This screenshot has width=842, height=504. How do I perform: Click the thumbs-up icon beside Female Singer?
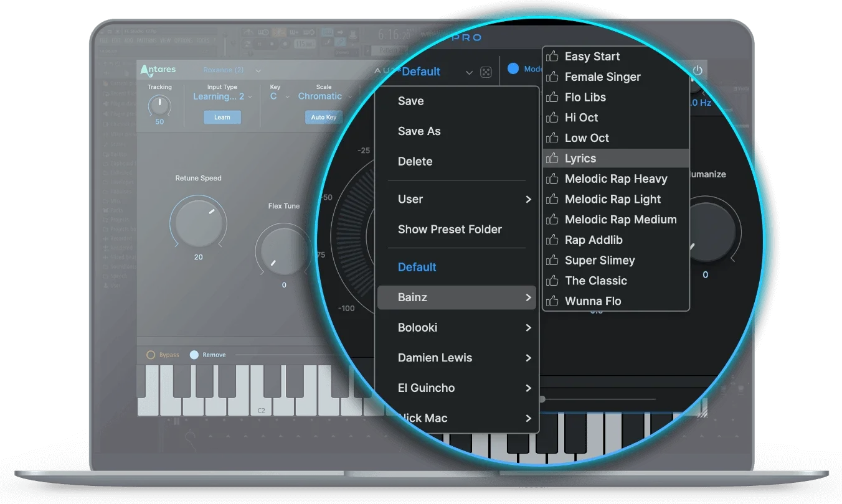pos(552,77)
